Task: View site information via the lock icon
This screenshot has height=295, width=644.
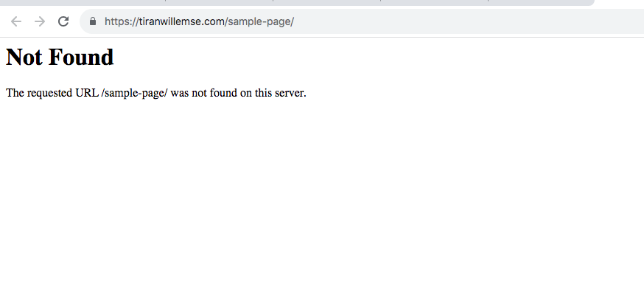Action: pos(93,21)
